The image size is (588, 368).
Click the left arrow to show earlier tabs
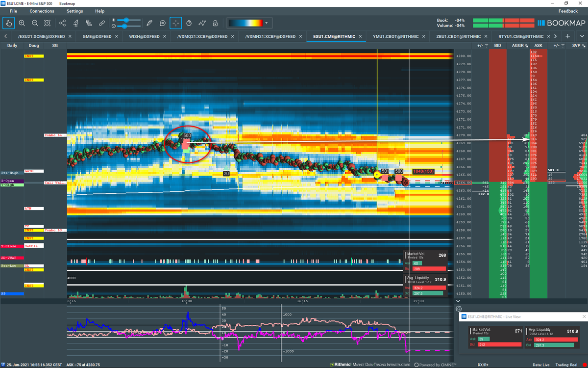coord(5,36)
